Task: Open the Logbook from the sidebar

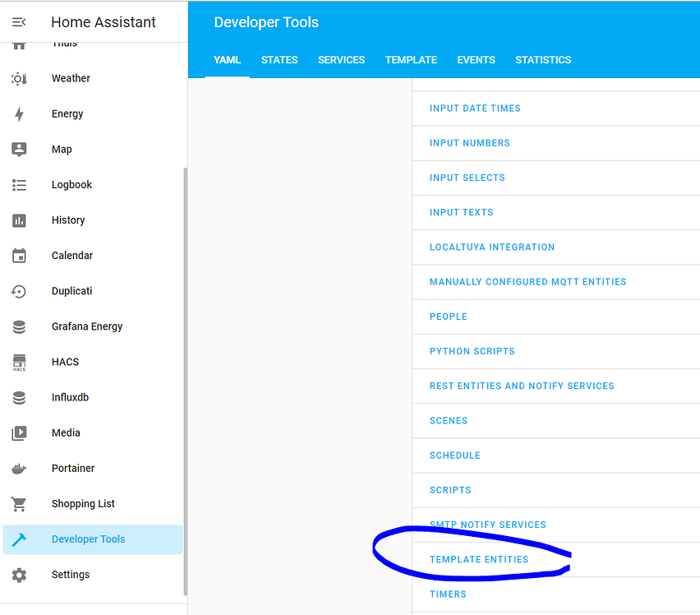Action: pos(18,184)
